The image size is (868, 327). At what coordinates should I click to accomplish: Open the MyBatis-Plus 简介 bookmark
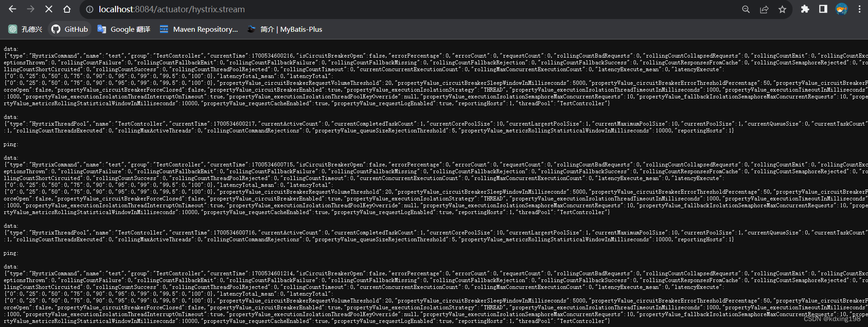(285, 29)
